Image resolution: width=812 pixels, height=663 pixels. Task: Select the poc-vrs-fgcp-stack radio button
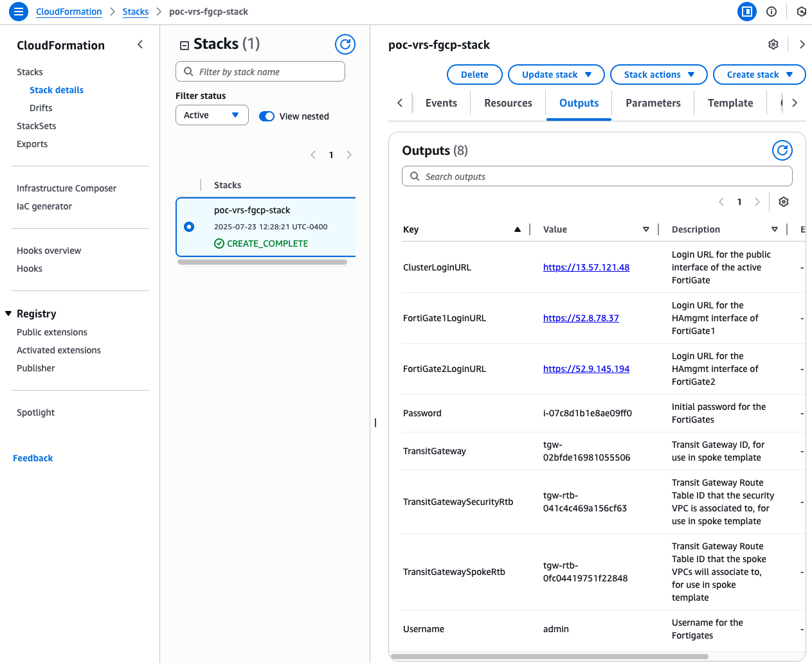click(189, 227)
